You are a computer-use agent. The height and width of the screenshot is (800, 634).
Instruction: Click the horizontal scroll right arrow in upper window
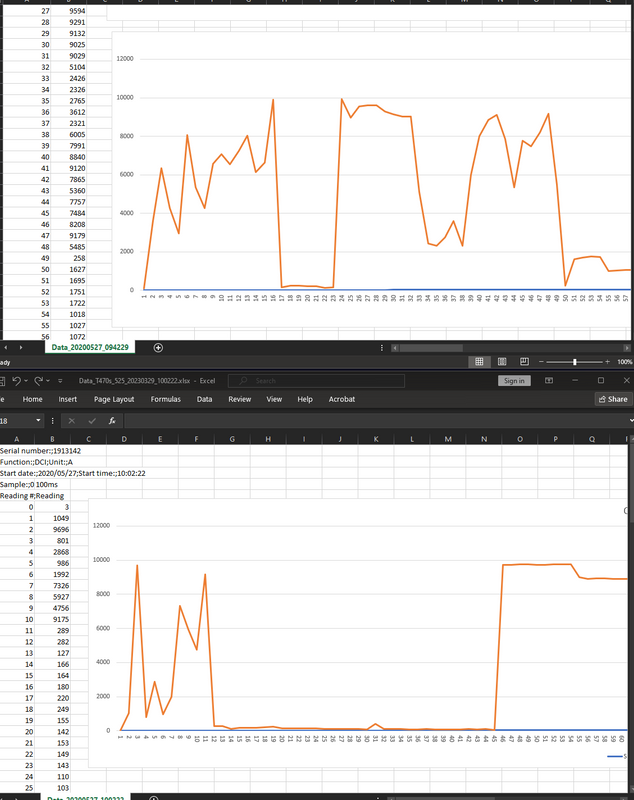(627, 348)
